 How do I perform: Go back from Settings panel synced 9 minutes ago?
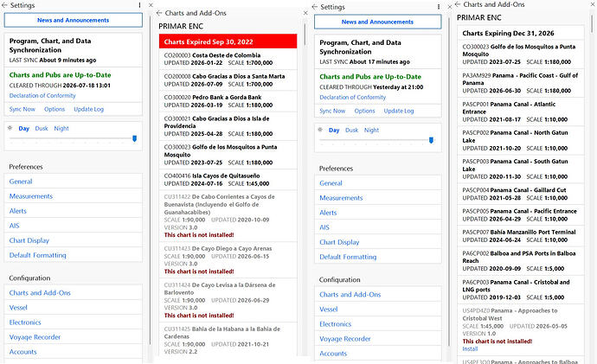point(4,5)
